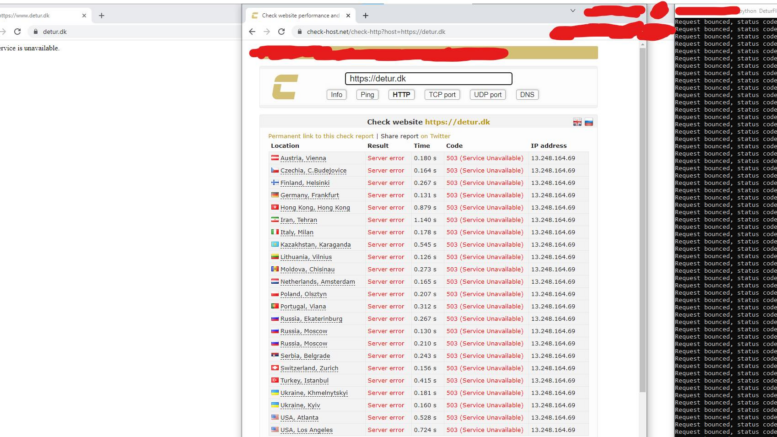
Task: Reload the check-host.net page
Action: coord(282,32)
